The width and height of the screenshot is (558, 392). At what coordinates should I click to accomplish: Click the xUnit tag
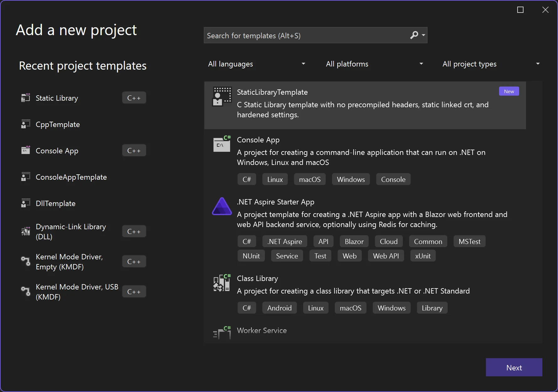click(423, 256)
